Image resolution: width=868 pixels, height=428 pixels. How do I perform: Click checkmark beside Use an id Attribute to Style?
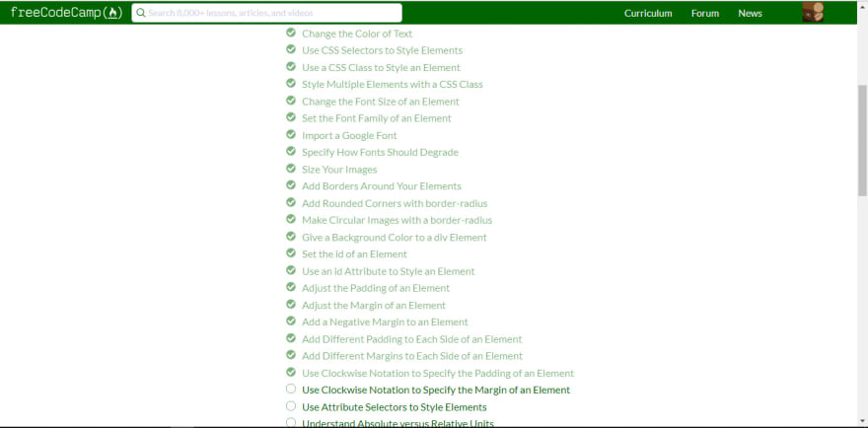(291, 270)
